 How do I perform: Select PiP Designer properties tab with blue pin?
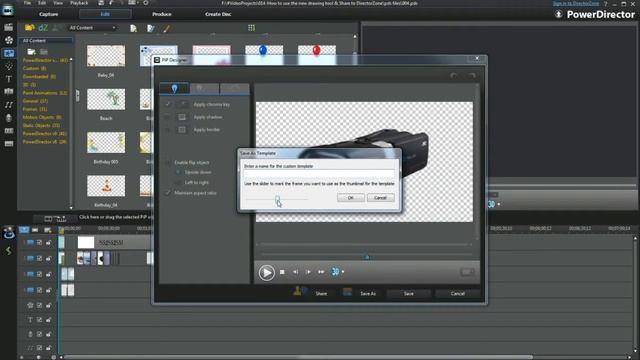click(x=174, y=88)
